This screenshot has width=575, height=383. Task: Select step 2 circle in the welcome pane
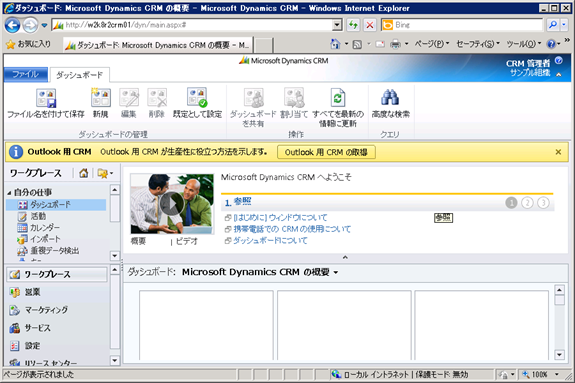point(527,203)
